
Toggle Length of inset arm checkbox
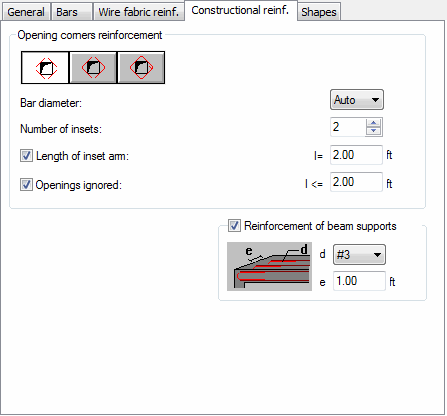pos(26,156)
